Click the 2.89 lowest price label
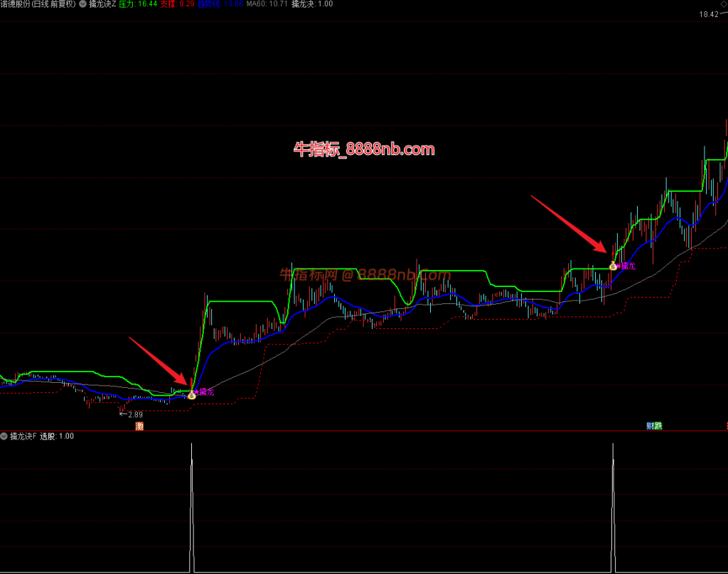This screenshot has height=574, width=728. point(136,415)
